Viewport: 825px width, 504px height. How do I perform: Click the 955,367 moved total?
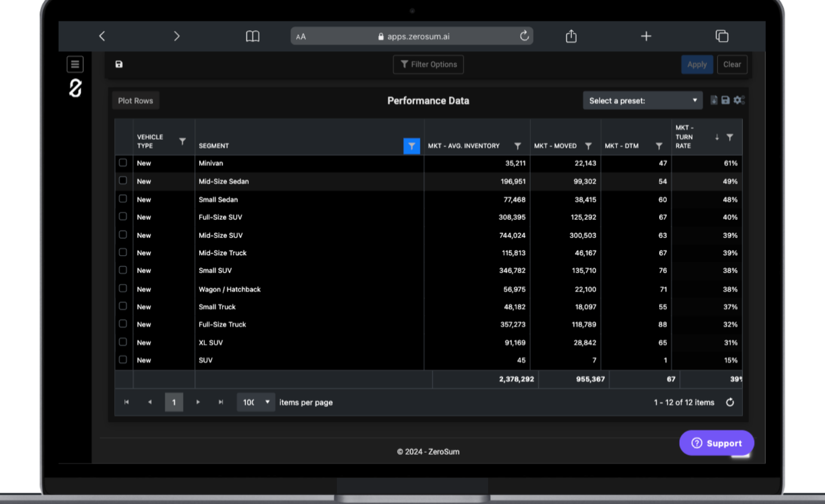[x=590, y=379]
